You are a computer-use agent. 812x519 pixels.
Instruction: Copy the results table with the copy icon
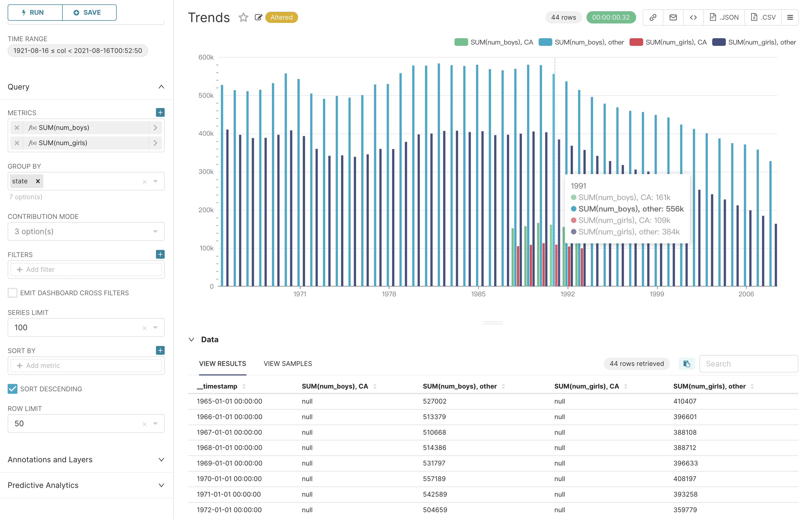click(x=687, y=364)
